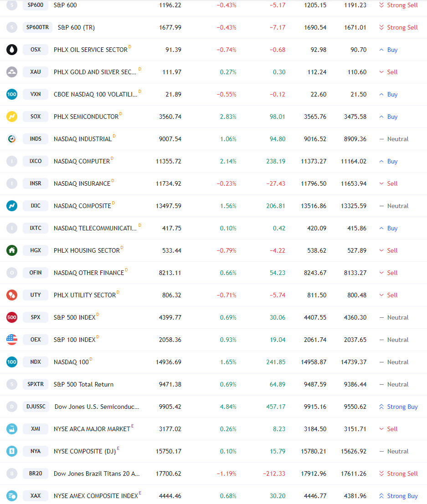Open S&P 100 INDEX link
427x504 pixels.
point(75,340)
